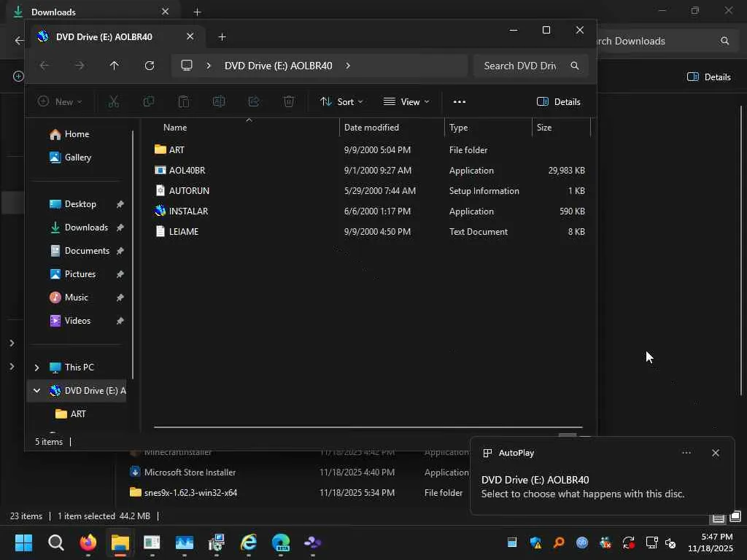
Task: Click the Back arrow in DVD Drive window
Action: tap(44, 66)
